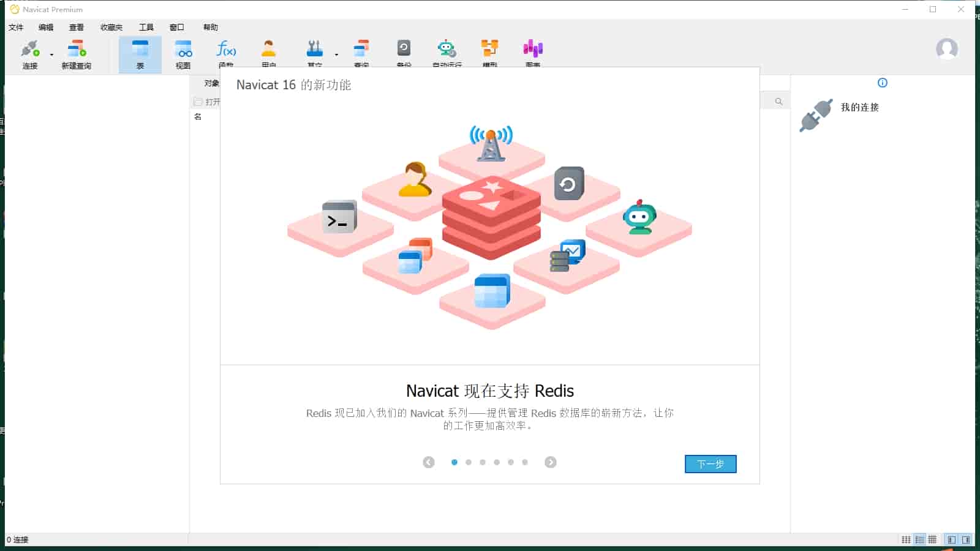Screen dimensions: 980x551
Task: Open 新建查询 (New Query) from the toolbar
Action: (x=77, y=54)
